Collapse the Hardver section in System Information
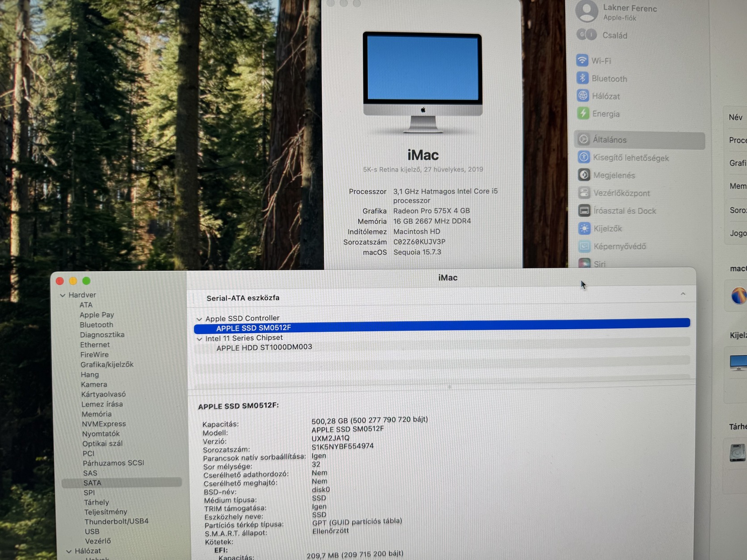 (63, 295)
